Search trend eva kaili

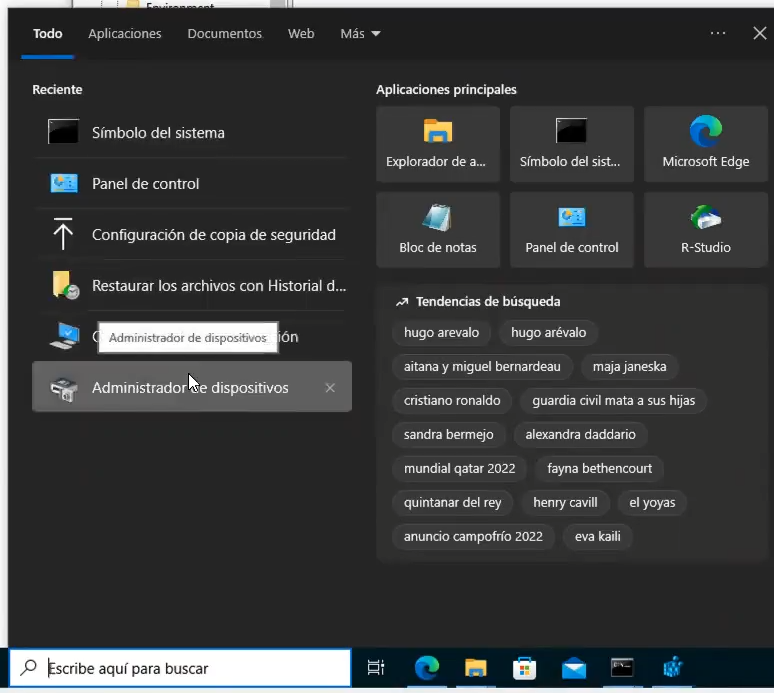597,537
